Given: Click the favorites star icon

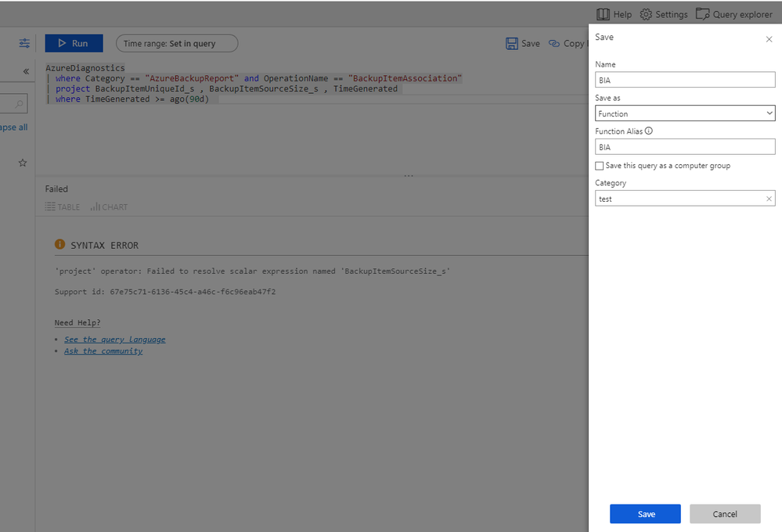Looking at the screenshot, I should point(23,163).
